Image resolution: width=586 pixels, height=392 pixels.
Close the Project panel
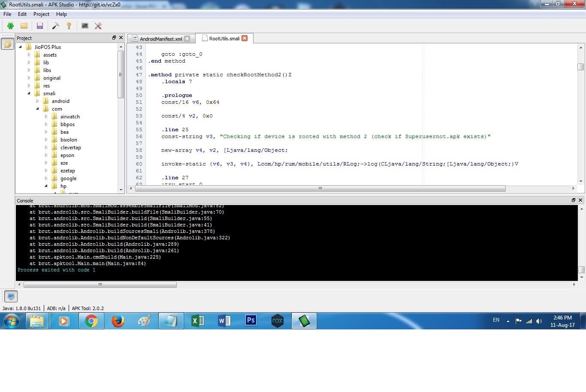point(121,38)
